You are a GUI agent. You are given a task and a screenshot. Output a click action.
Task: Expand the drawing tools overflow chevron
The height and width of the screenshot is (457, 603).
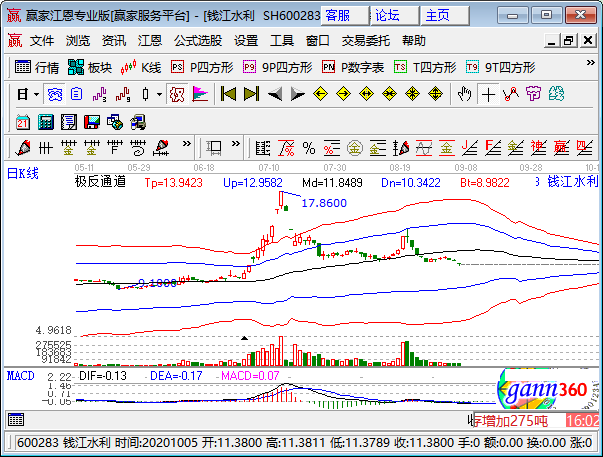(187, 144)
